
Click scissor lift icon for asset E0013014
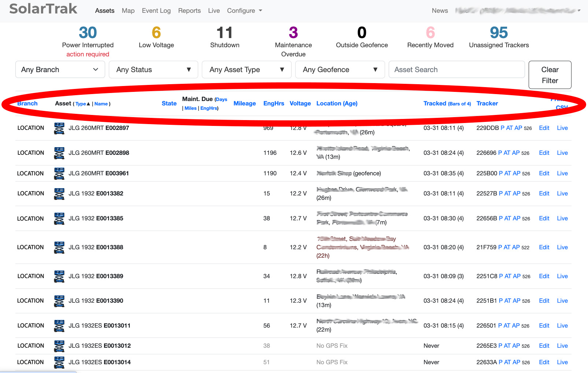coord(59,362)
